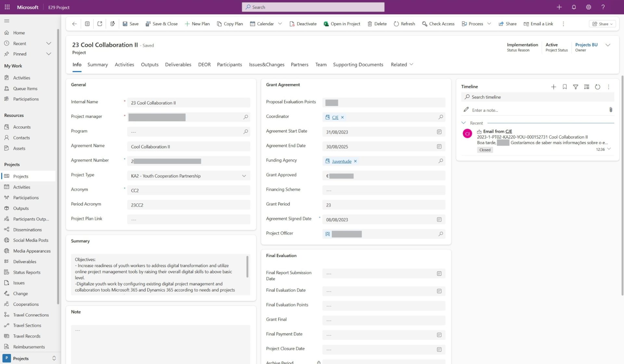
Task: Click the timeline refresh icon
Action: pyautogui.click(x=597, y=87)
